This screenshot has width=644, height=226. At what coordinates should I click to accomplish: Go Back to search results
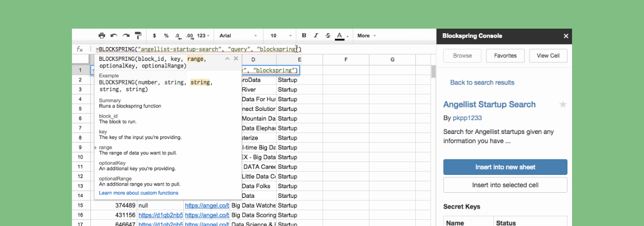click(x=482, y=82)
